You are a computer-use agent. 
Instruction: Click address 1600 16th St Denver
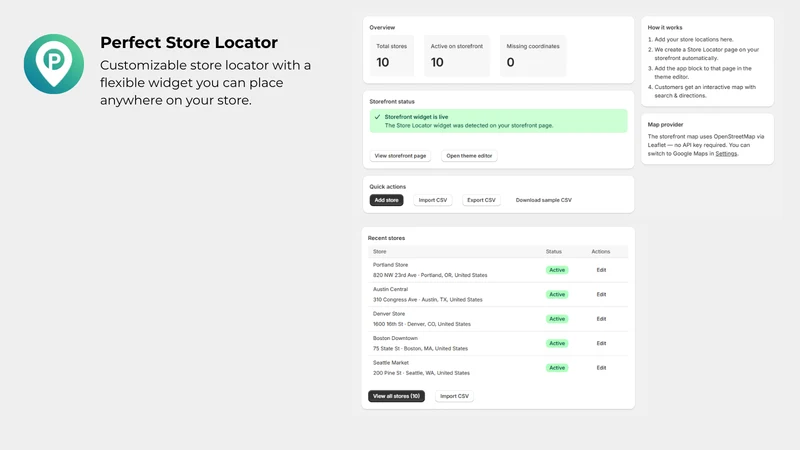pyautogui.click(x=422, y=324)
